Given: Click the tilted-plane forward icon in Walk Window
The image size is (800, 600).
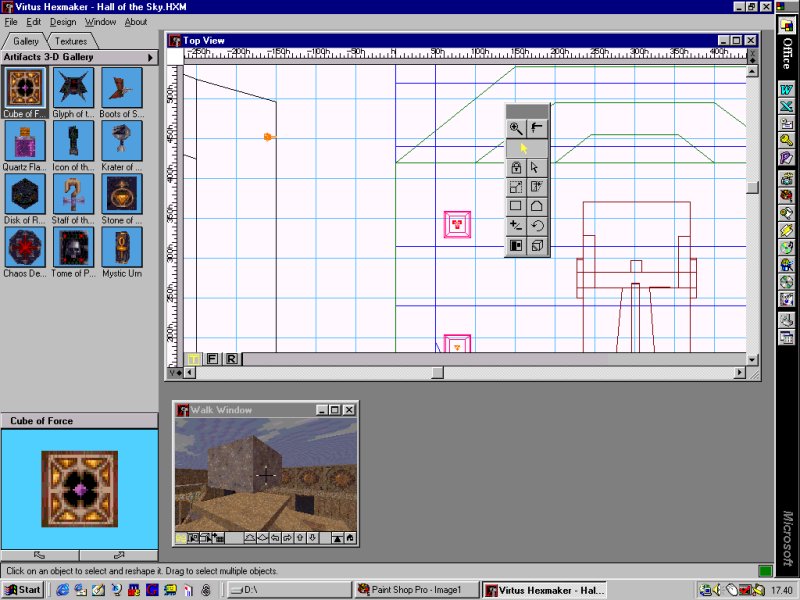Looking at the screenshot, I should pos(250,538).
